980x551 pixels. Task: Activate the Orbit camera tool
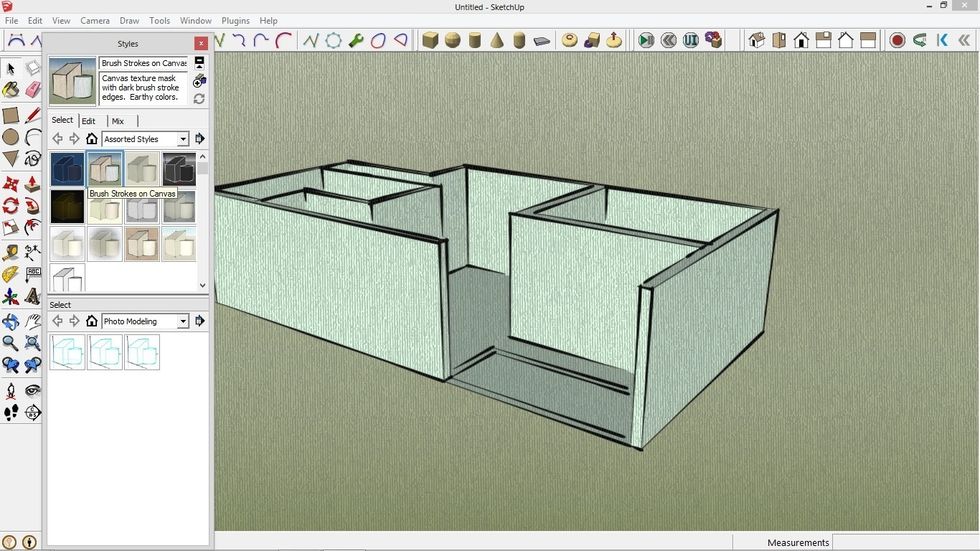(11, 322)
